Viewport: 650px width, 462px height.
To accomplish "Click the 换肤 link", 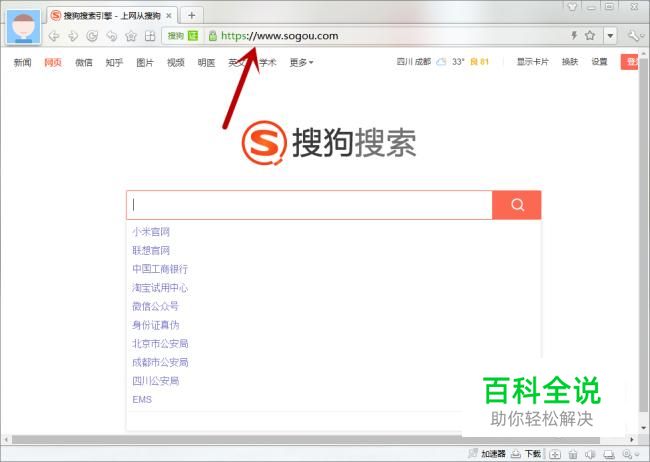I will click(570, 62).
